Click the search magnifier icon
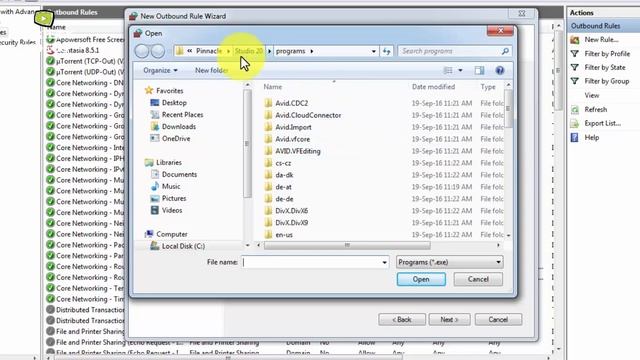 click(x=505, y=51)
